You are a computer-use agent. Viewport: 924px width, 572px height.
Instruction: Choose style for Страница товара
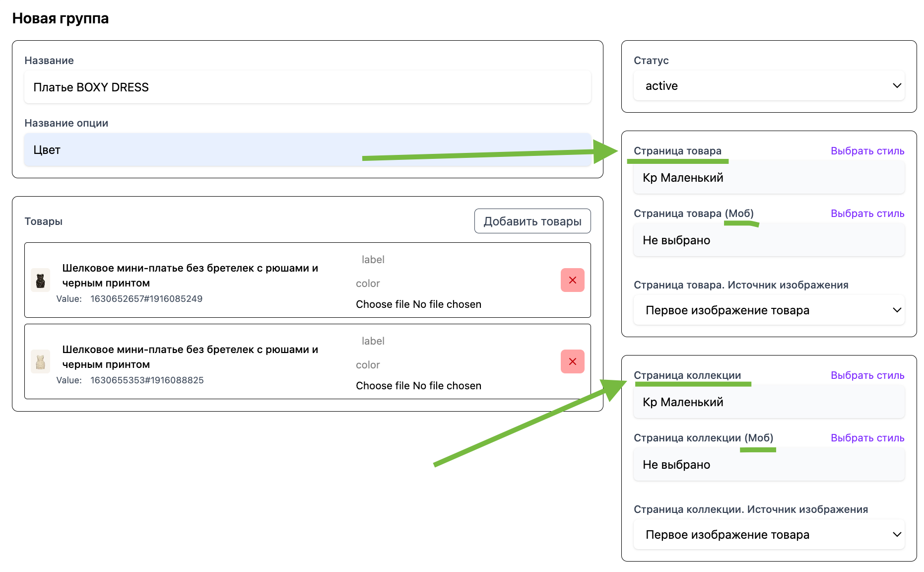tap(867, 151)
